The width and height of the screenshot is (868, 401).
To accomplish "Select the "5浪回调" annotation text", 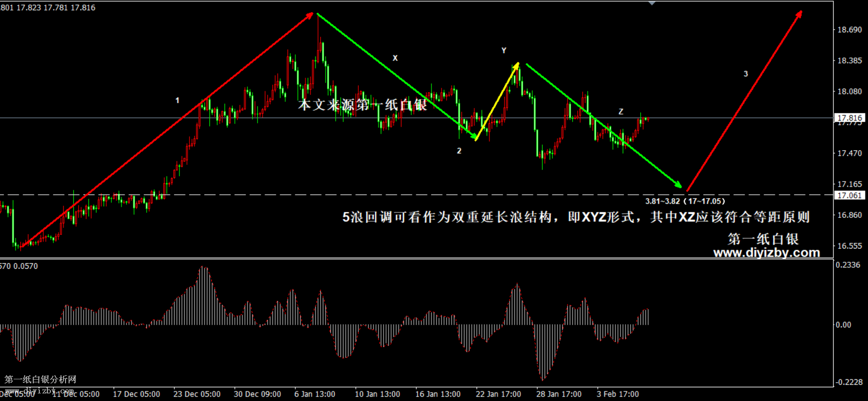I will [576, 217].
